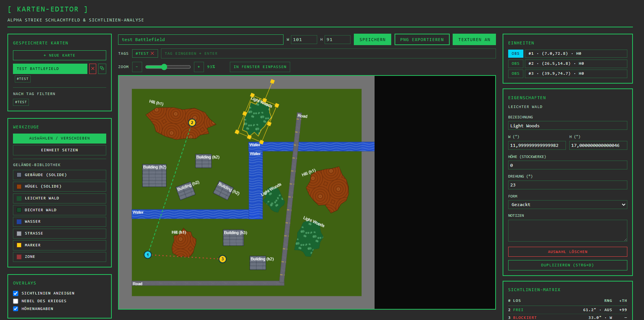Image resolution: width=644 pixels, height=320 pixels.
Task: Activate Einheit setzen tool
Action: tap(60, 150)
